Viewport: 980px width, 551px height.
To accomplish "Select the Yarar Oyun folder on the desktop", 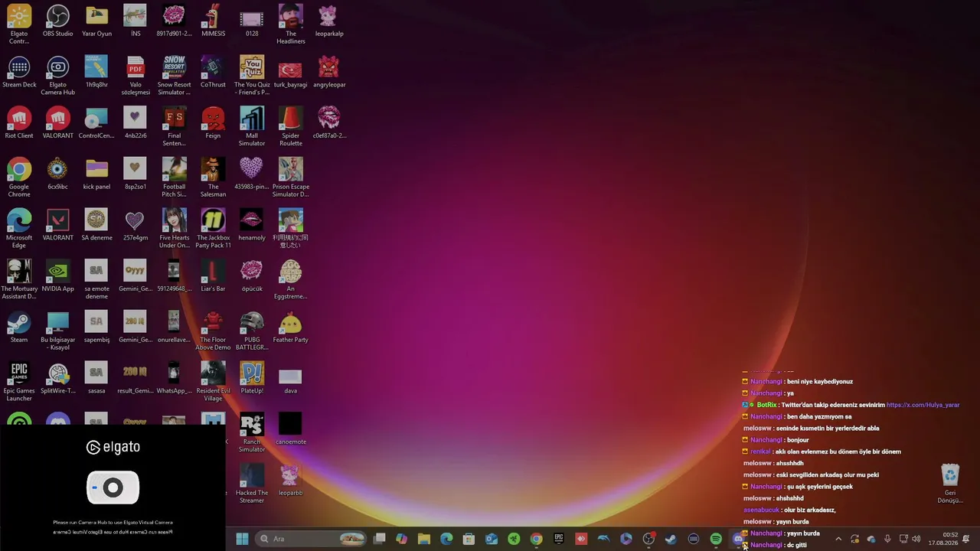I will [96, 21].
